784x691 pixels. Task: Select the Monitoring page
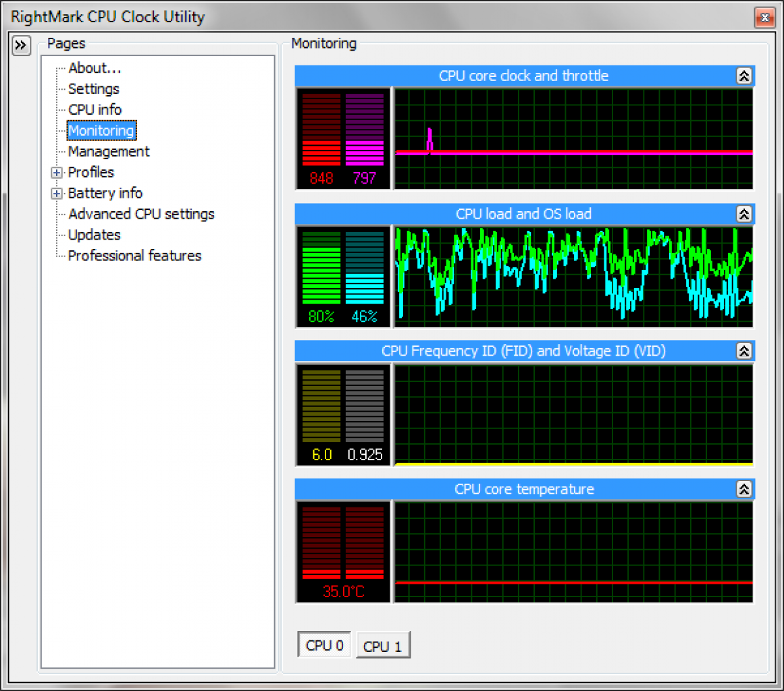pyautogui.click(x=101, y=131)
